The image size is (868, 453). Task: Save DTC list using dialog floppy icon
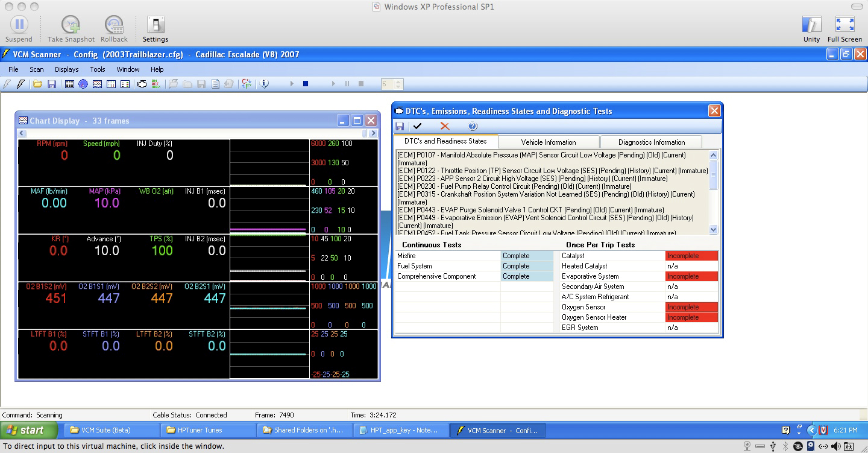[x=400, y=126]
